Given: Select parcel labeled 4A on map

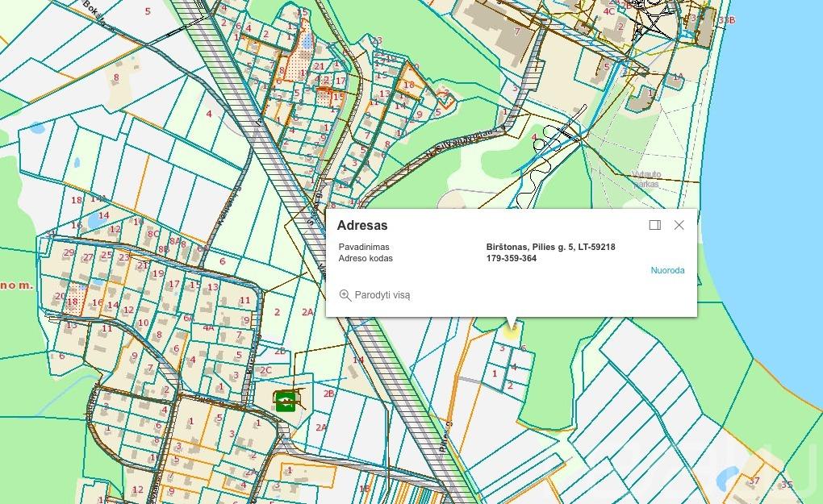Looking at the screenshot, I should coord(208,327).
